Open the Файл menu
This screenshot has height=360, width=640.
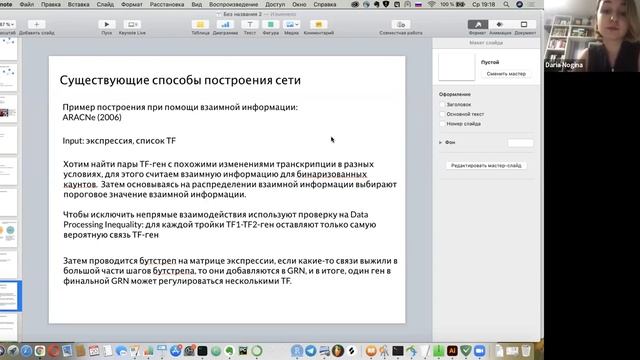(27, 4)
